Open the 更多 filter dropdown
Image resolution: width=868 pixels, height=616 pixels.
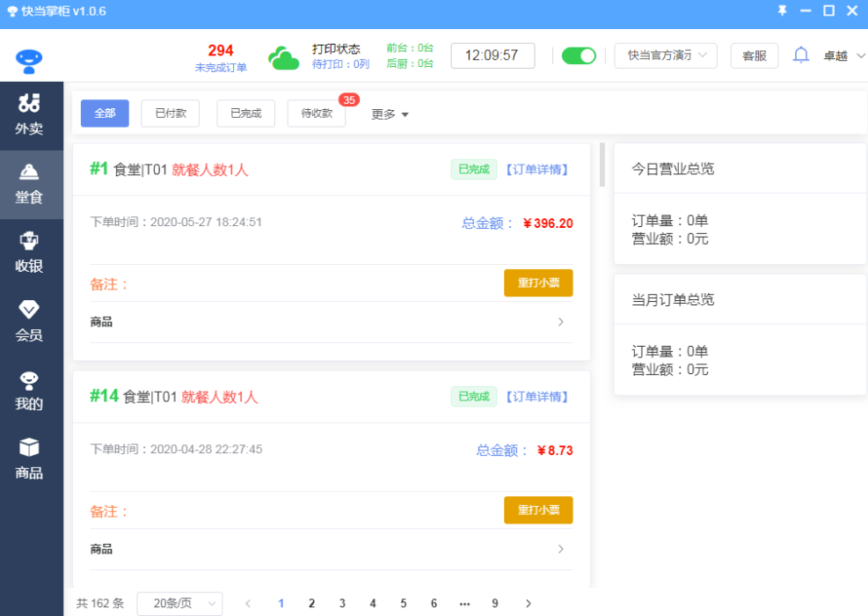coord(389,114)
